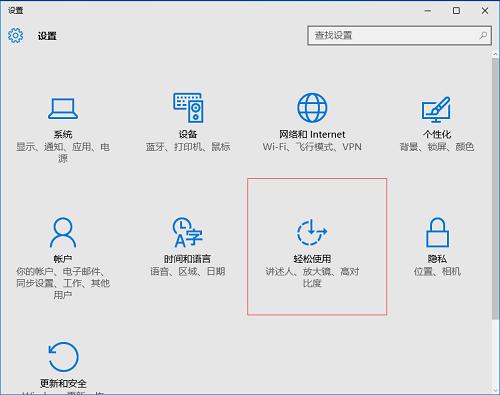This screenshot has height=395, width=500.
Task: Click the 查找设置 search field
Action: (x=399, y=35)
